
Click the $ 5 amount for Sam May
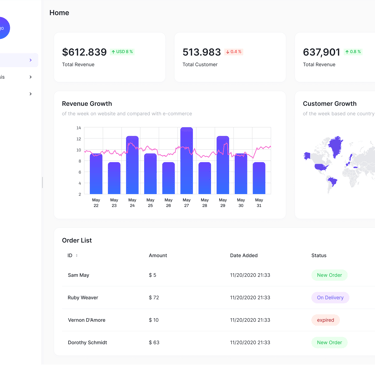point(152,275)
